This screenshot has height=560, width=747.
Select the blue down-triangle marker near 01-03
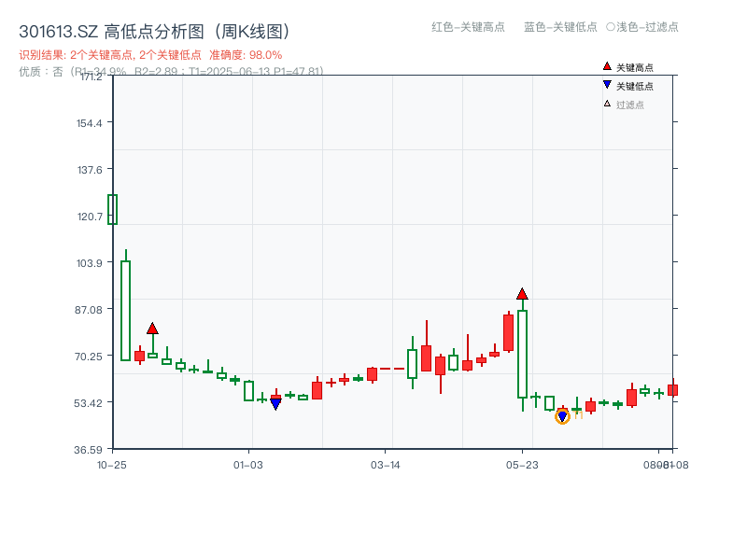[276, 404]
